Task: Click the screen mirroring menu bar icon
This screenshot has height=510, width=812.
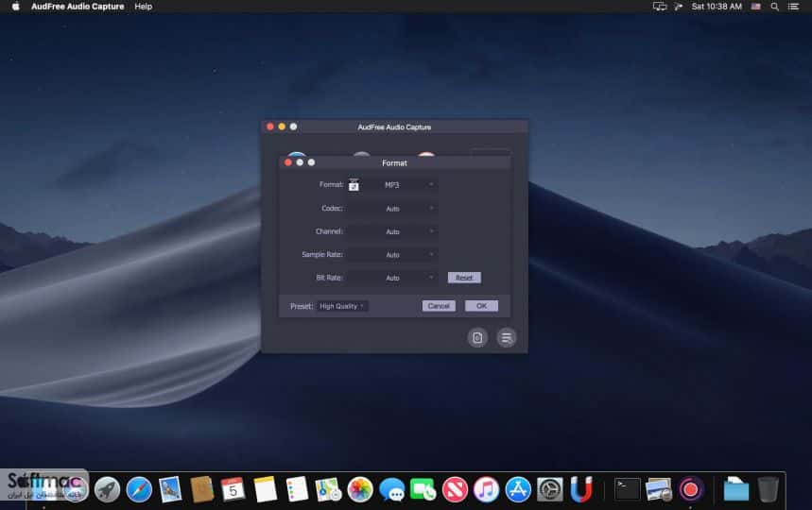Action: click(x=659, y=7)
